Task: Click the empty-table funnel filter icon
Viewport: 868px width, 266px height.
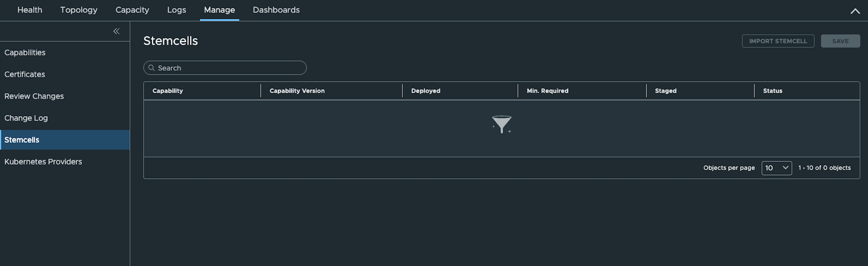Action: click(x=501, y=124)
